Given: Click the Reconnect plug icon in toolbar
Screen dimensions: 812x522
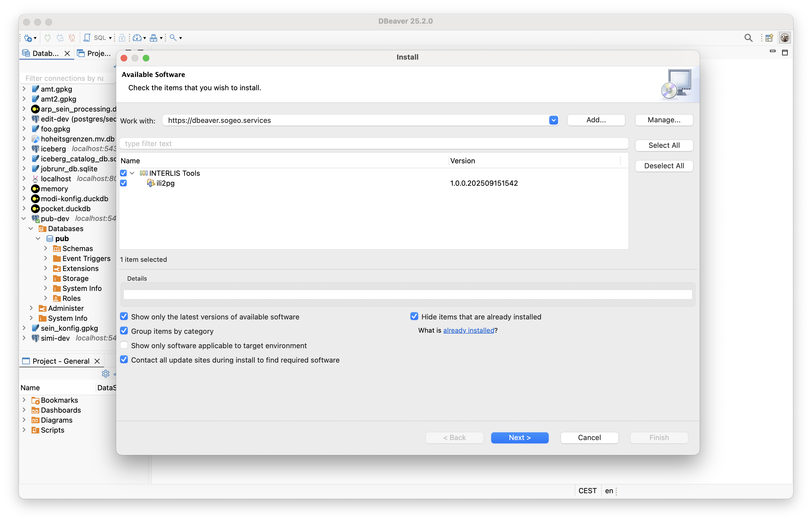Looking at the screenshot, I should tap(60, 38).
